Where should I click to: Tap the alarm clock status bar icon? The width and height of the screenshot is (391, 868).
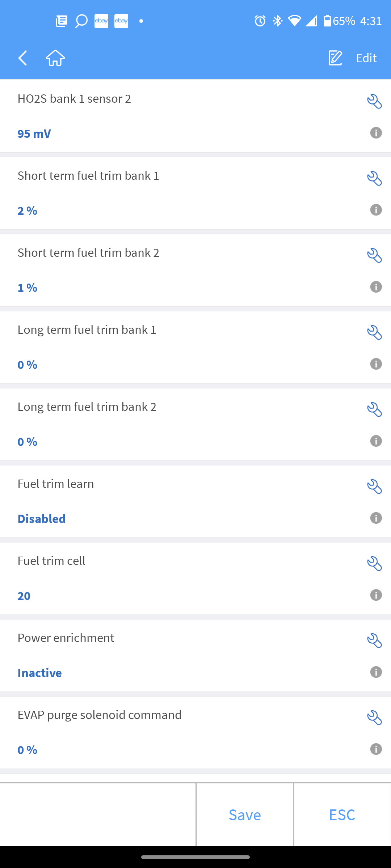click(x=260, y=21)
